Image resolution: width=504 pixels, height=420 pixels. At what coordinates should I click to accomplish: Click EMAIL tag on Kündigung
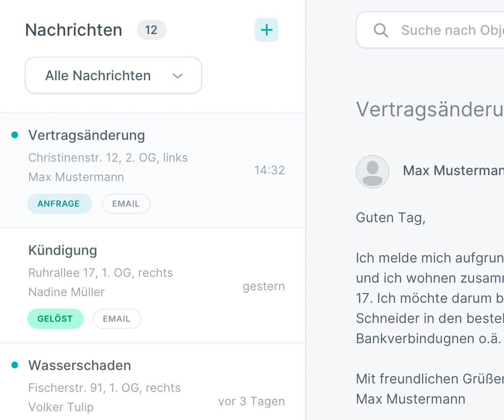point(117,319)
